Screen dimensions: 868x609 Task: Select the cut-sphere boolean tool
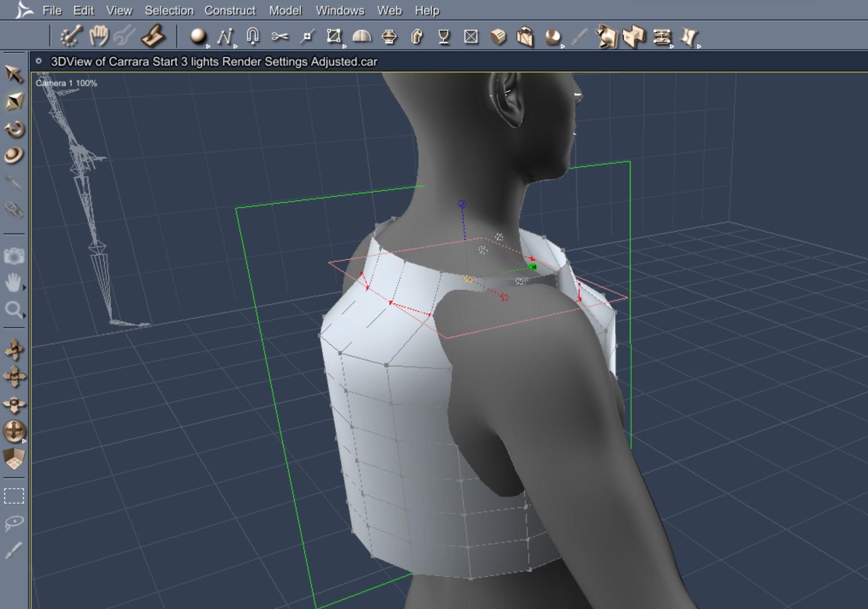552,37
